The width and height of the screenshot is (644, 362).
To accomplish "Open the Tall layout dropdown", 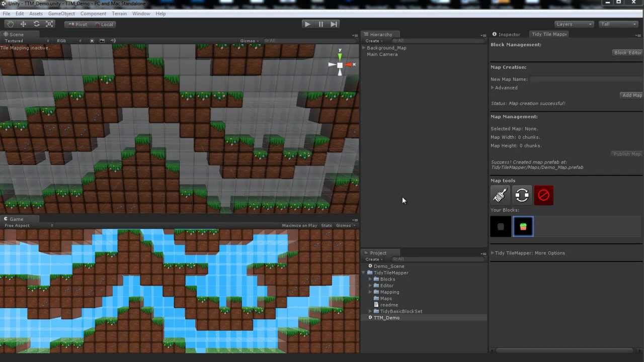I will click(x=618, y=24).
